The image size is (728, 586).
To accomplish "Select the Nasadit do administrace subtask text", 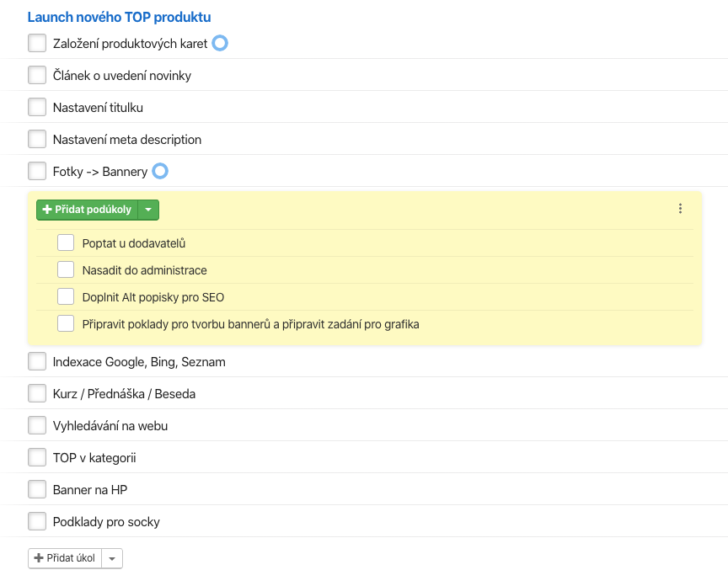I will (x=144, y=270).
